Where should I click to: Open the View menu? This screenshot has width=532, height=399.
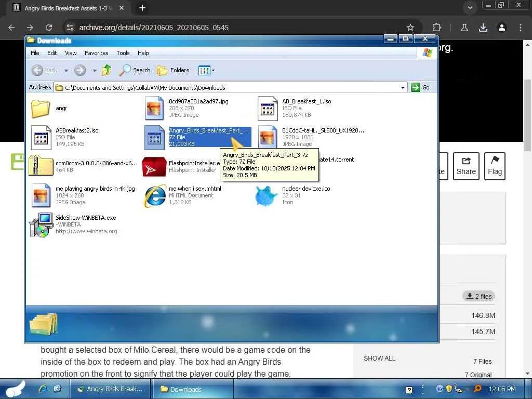coord(71,53)
